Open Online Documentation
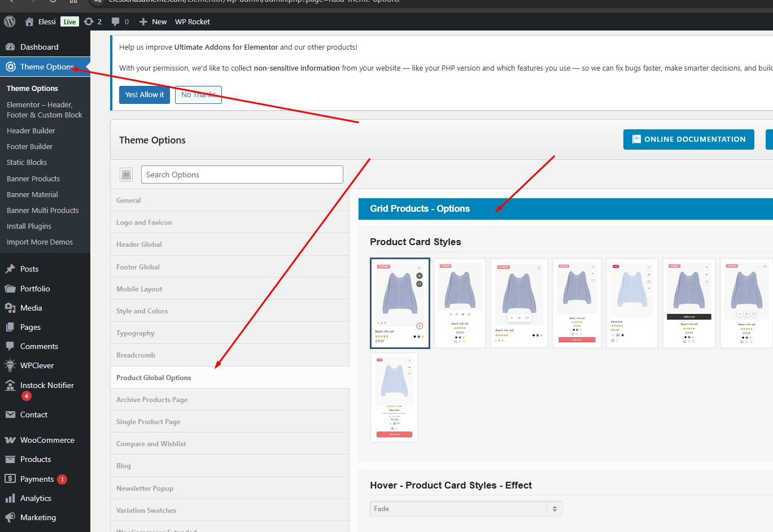This screenshot has height=532, width=773. coord(688,139)
